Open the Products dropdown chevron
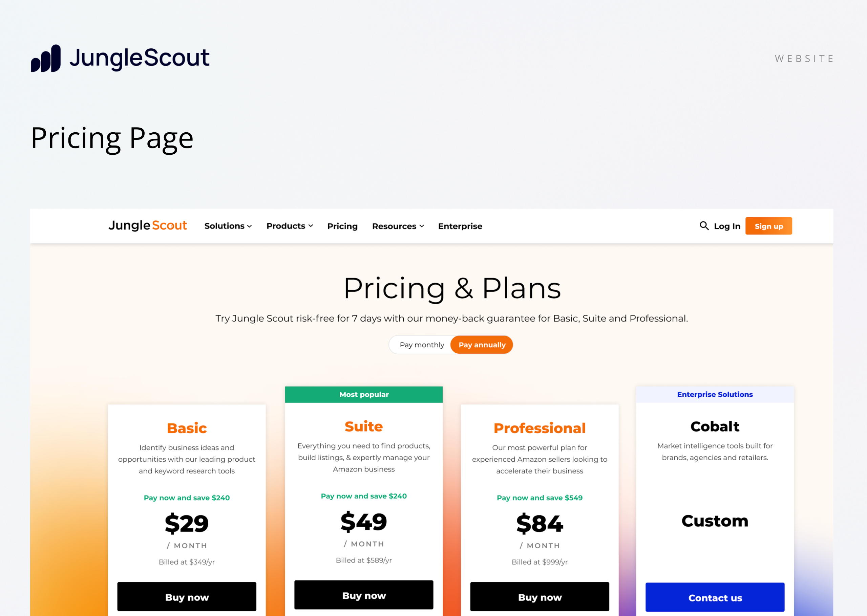 [x=311, y=226]
